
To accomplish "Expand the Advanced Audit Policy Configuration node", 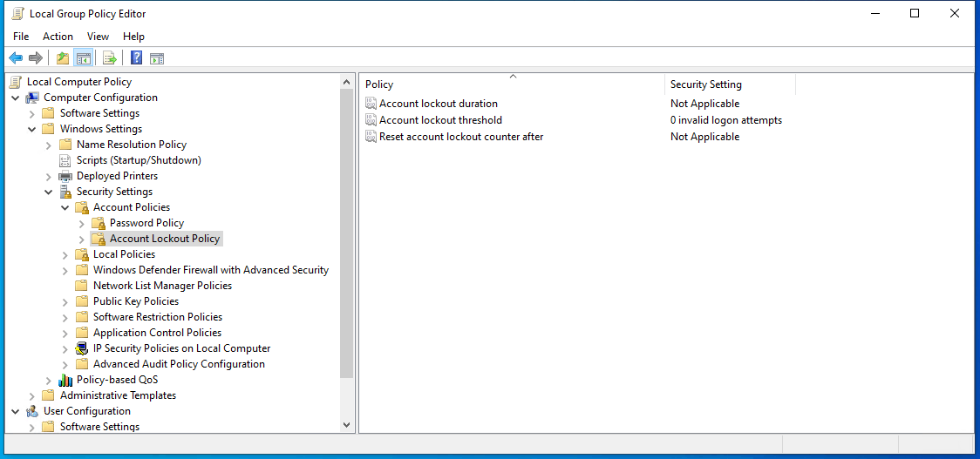I will [x=65, y=364].
